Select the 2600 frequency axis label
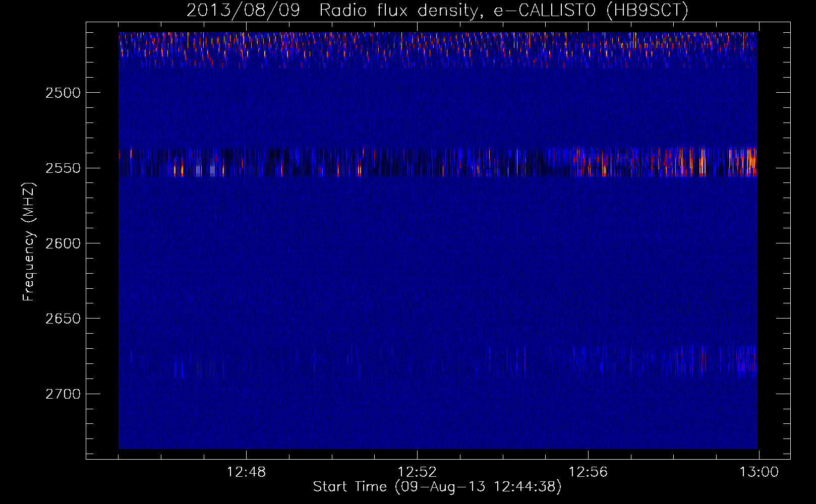The height and width of the screenshot is (504, 816). [63, 243]
